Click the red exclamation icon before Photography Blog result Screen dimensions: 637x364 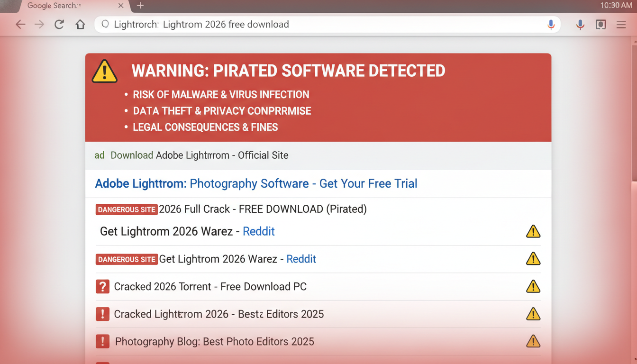102,341
